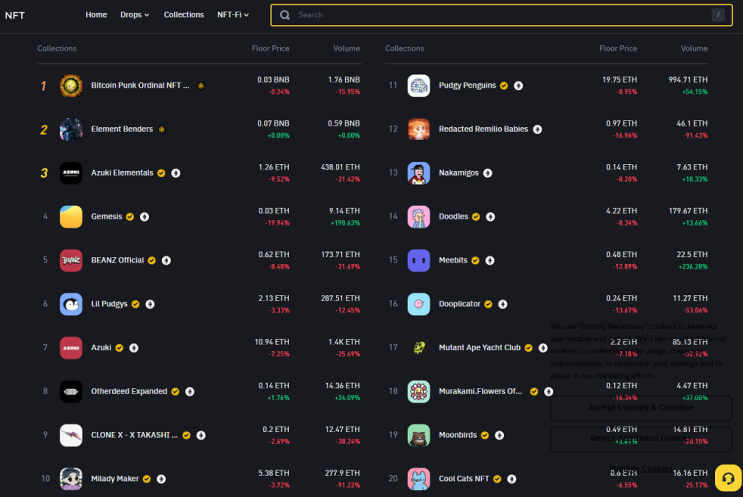Click the Ethereum badge beside Azuki Elementals

176,173
